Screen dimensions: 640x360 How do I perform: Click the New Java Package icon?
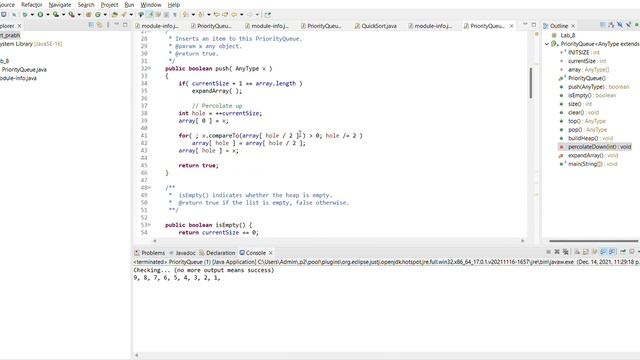tap(88, 14)
